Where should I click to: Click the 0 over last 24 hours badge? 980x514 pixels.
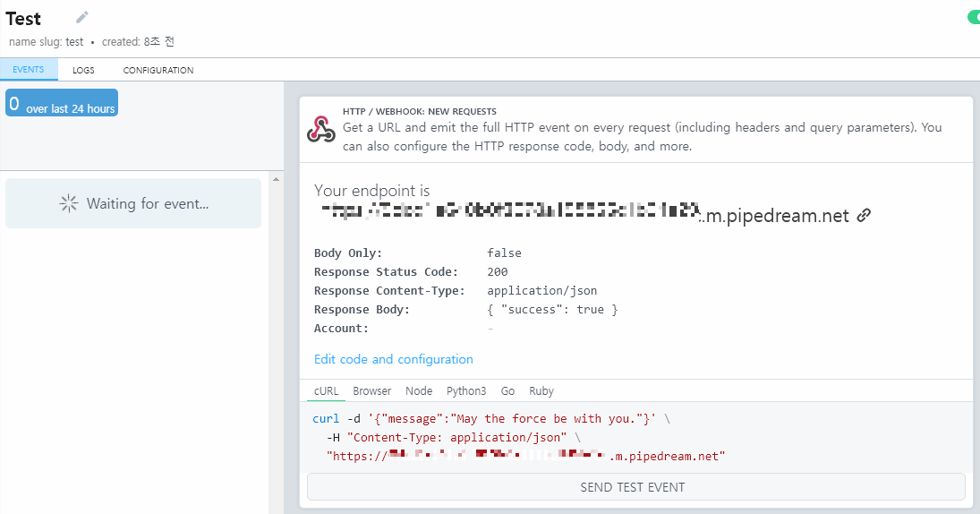[x=62, y=103]
